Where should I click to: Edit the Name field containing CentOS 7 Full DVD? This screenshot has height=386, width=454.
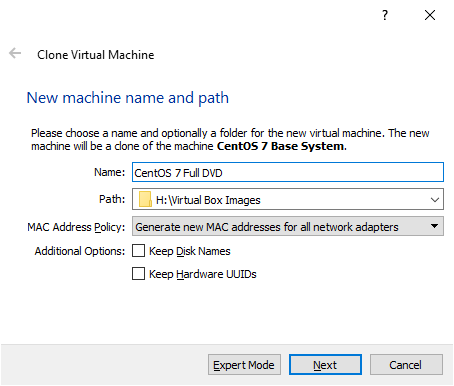click(x=288, y=172)
